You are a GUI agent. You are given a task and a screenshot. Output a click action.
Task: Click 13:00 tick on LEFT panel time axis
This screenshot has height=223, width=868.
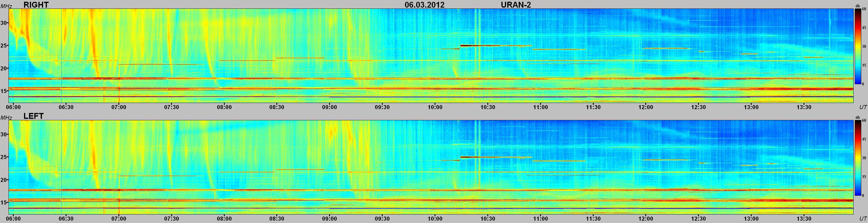pyautogui.click(x=751, y=218)
